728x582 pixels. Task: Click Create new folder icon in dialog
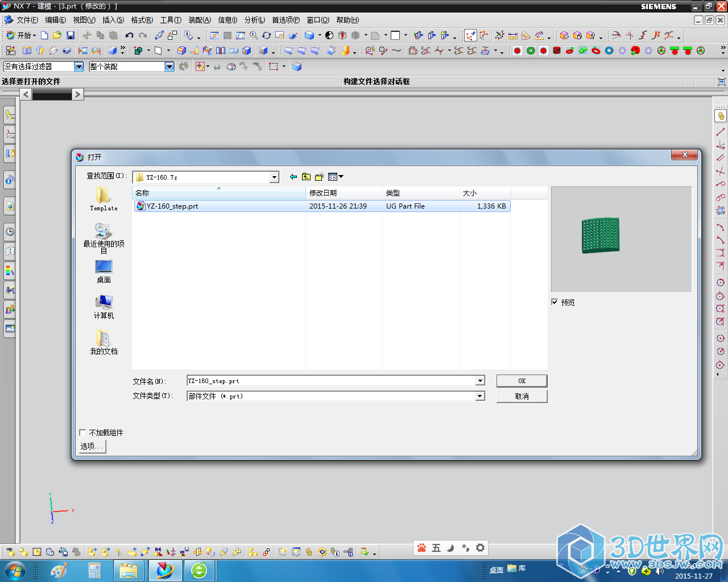[x=320, y=177]
